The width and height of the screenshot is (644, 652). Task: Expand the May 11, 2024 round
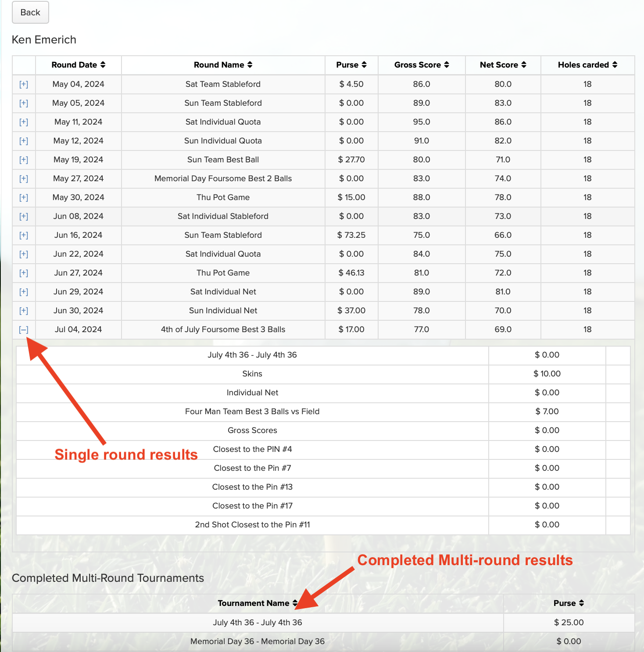24,122
